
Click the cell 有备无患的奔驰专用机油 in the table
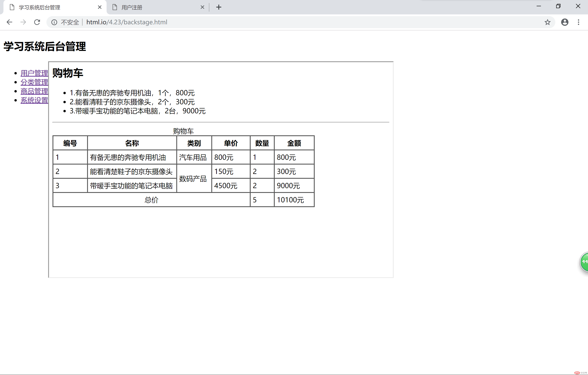coord(132,157)
